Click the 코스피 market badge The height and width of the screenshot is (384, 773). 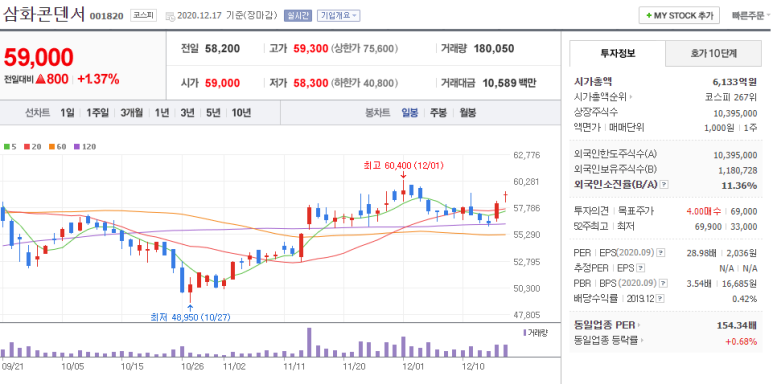pos(143,15)
